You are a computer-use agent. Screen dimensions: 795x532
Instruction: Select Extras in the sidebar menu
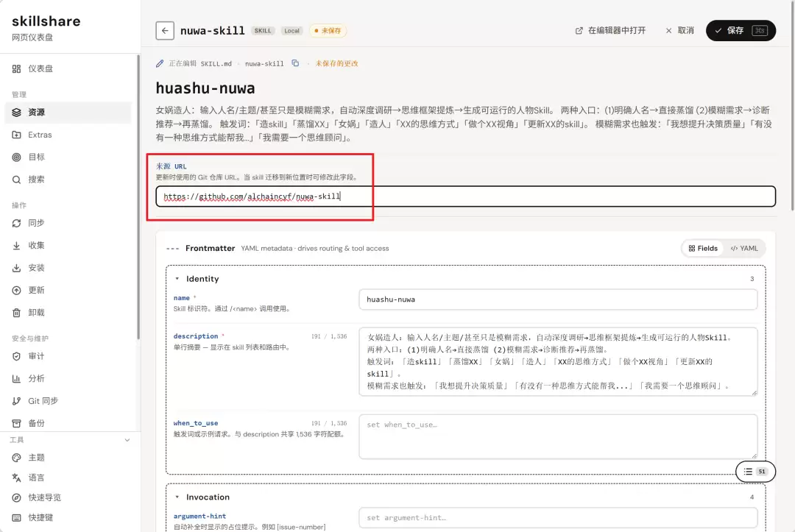(x=68, y=135)
